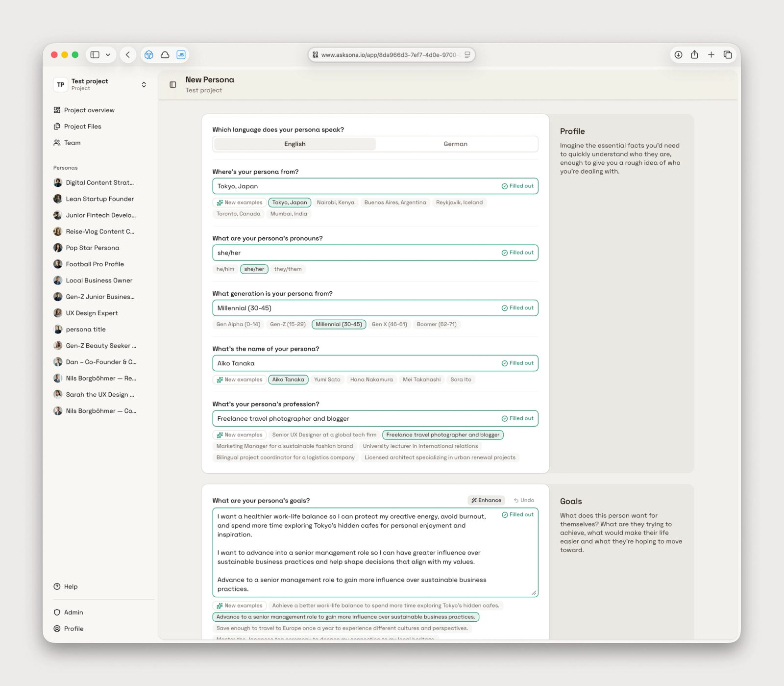Select the he/him pronoun chip
The height and width of the screenshot is (686, 784).
click(225, 269)
